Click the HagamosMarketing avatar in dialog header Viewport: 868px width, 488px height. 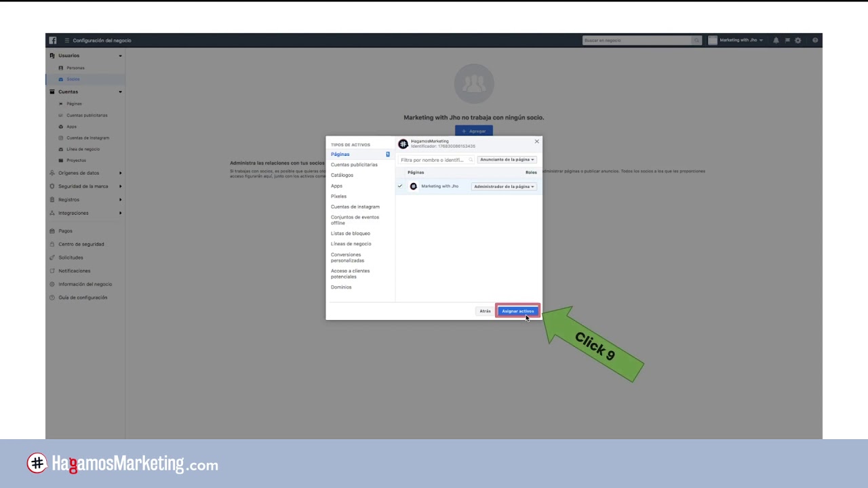(x=403, y=144)
